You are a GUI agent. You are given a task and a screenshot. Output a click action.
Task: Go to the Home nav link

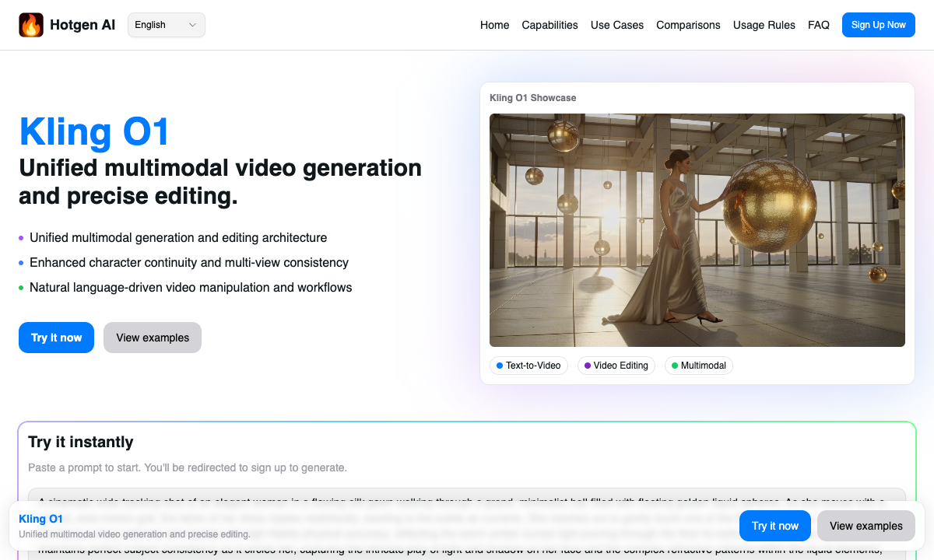tap(494, 25)
